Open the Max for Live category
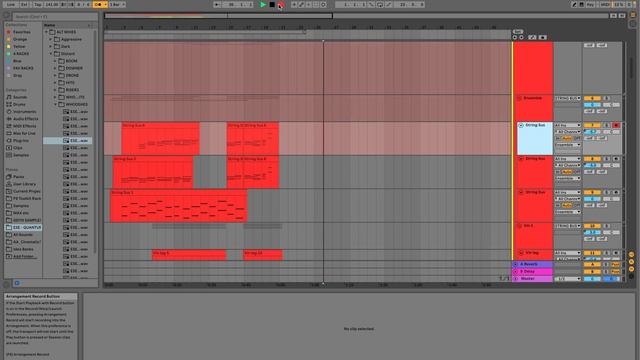 pyautogui.click(x=24, y=133)
